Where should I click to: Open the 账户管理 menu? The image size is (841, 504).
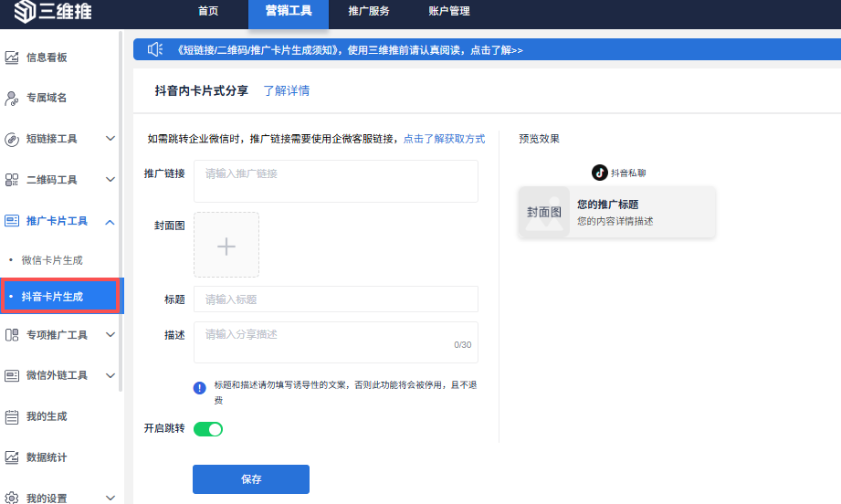coord(448,12)
